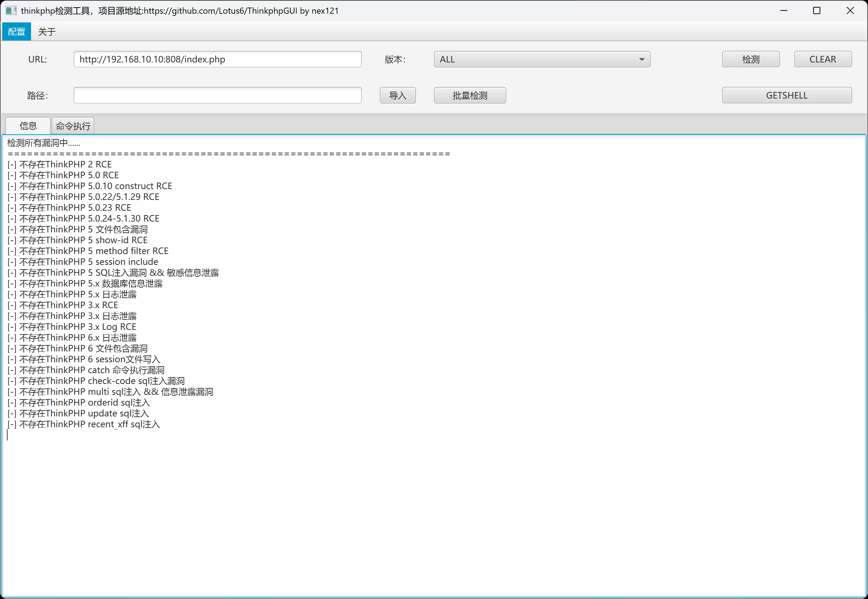The image size is (868, 599).
Task: Minimize the application window
Action: (784, 10)
